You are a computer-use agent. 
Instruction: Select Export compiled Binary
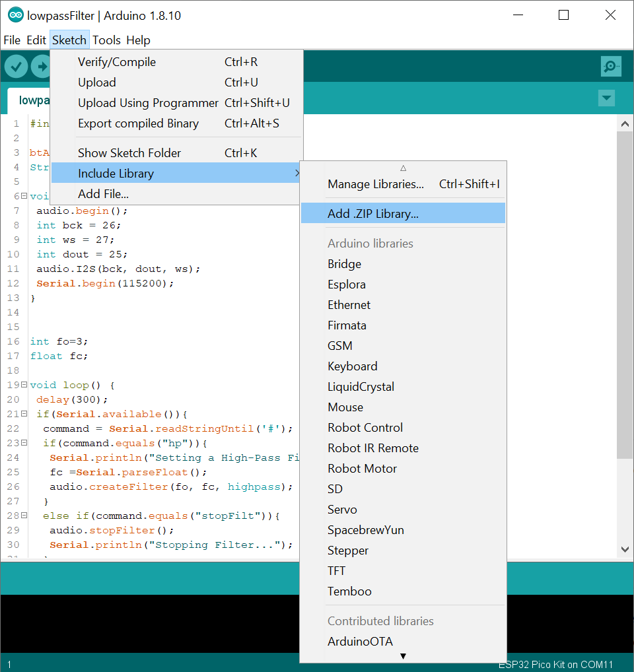click(x=176, y=123)
